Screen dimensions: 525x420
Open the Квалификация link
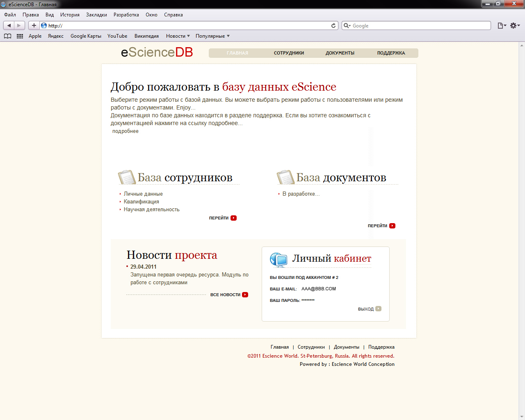(x=141, y=201)
